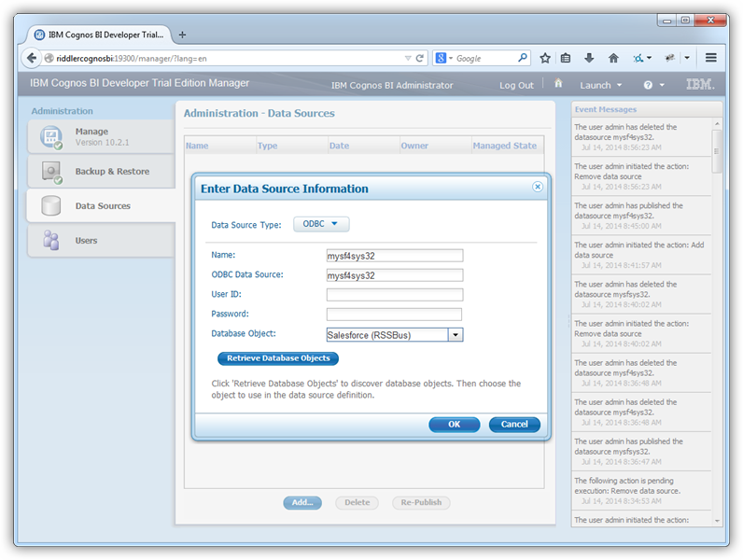Click the bookmark star icon
Screen dimensions: 743x560
click(x=545, y=58)
